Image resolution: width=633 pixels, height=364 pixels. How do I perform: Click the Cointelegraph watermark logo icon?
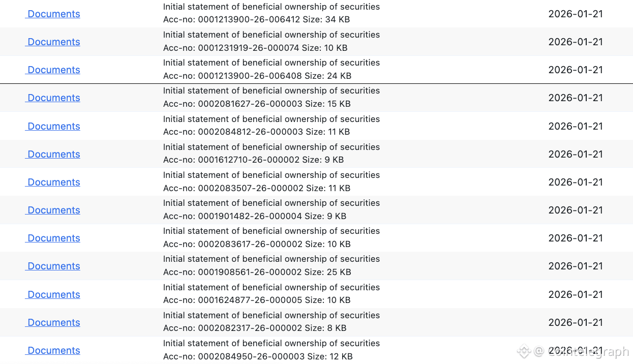click(x=524, y=351)
